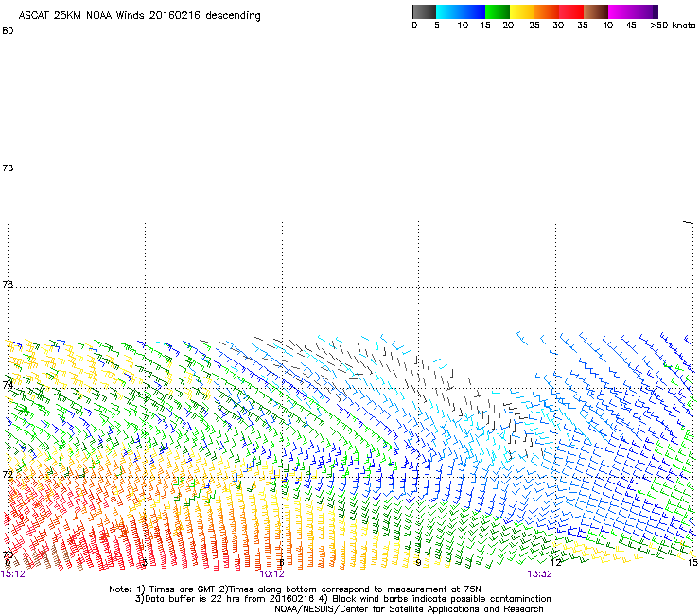The image size is (700, 615).
Task: Click the 70 latitude axis label
Action: pyautogui.click(x=8, y=555)
